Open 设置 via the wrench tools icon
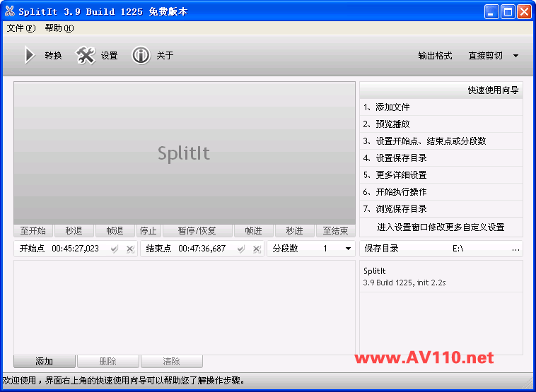 tap(85, 55)
